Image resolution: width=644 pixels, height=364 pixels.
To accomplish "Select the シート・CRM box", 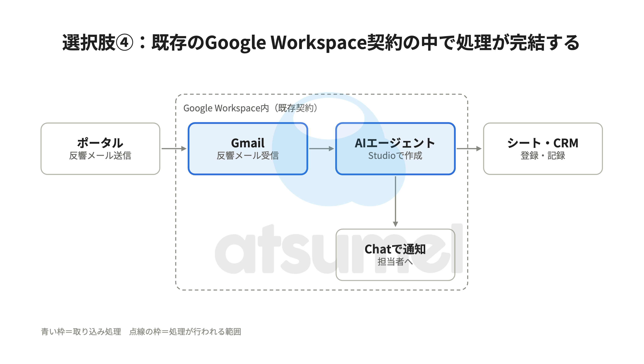I will click(x=543, y=149).
